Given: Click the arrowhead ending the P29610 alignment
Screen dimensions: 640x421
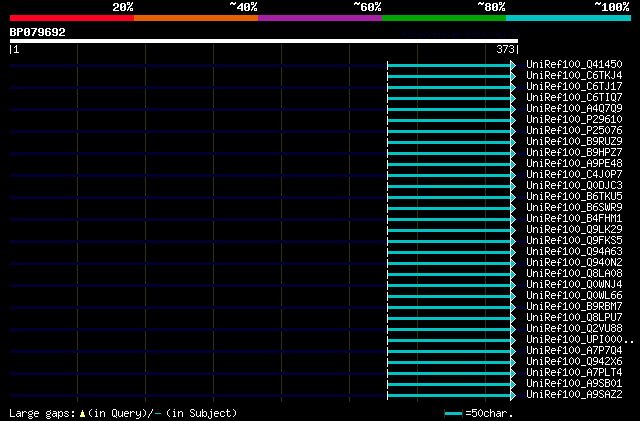Looking at the screenshot, I should (x=513, y=120).
